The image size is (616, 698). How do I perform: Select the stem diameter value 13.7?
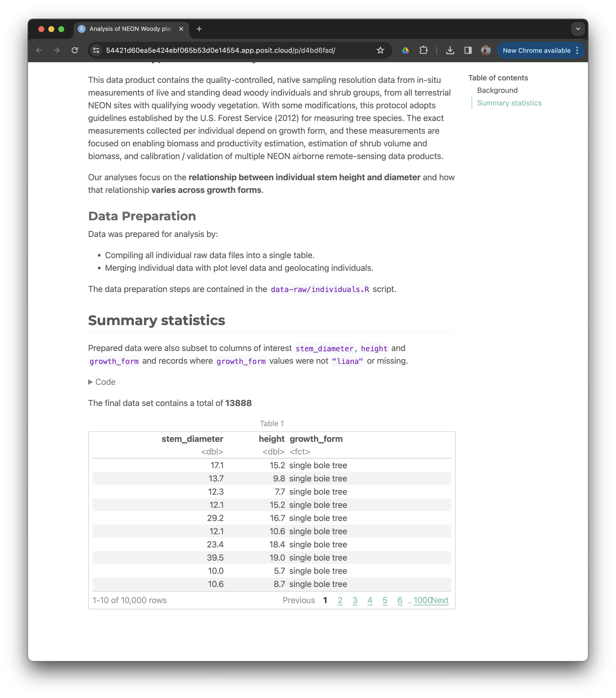tap(216, 478)
